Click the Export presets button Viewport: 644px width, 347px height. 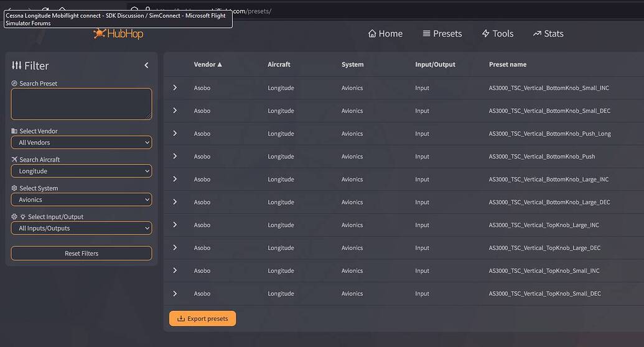pyautogui.click(x=202, y=318)
